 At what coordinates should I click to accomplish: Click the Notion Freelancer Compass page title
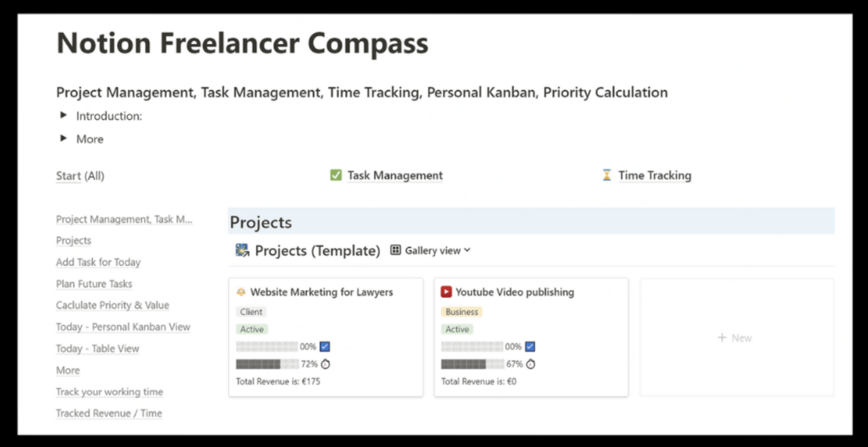tap(242, 43)
